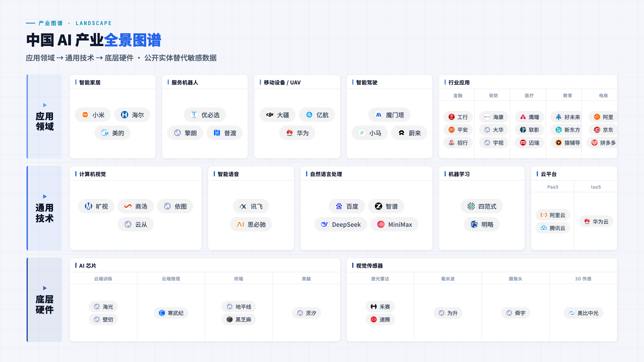The width and height of the screenshot is (644, 362).
Task: Select the 云端训练 chip column header
Action: coord(103,279)
